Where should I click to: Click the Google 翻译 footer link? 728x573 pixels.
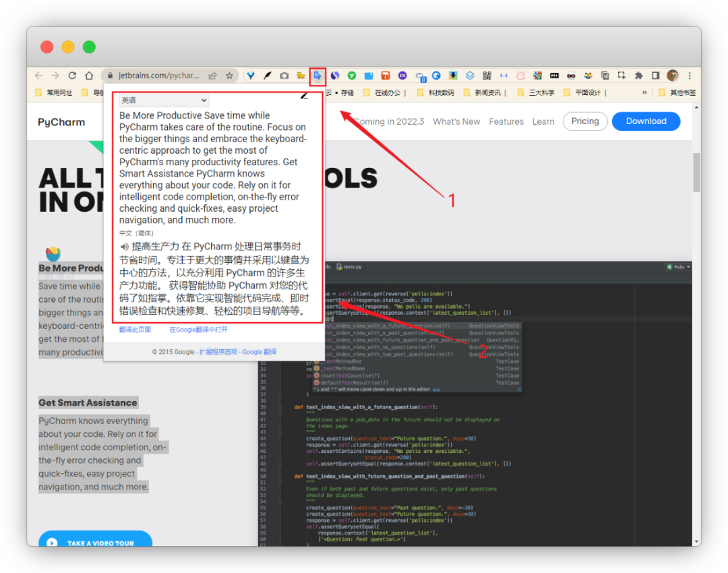[259, 352]
